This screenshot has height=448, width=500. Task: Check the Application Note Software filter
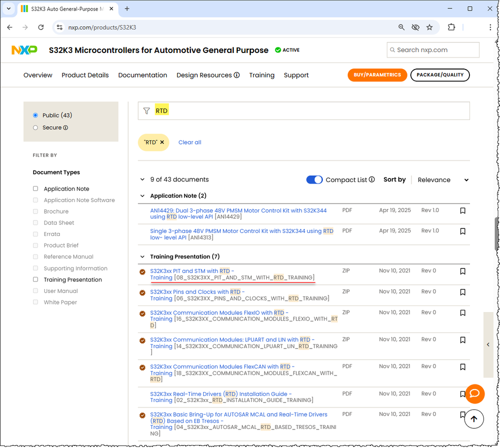36,200
